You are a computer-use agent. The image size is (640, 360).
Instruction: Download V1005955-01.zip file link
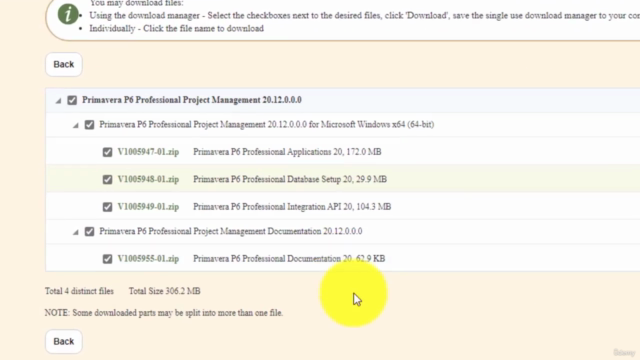click(148, 259)
